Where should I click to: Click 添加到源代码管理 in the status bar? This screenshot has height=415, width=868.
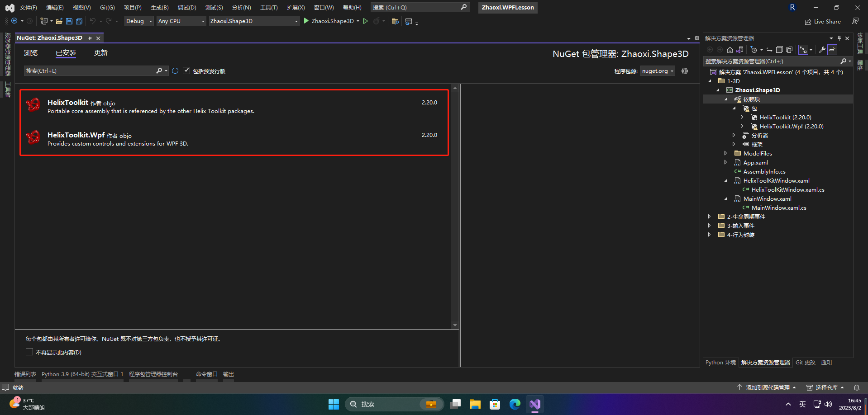[x=768, y=388]
